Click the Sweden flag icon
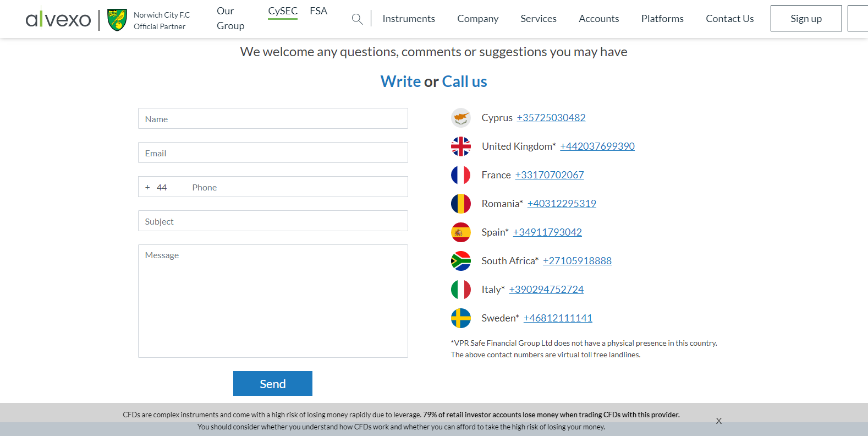 (461, 318)
